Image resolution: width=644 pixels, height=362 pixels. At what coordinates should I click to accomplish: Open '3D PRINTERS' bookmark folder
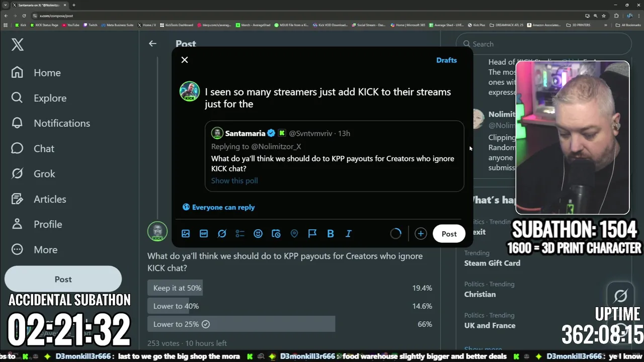(579, 25)
